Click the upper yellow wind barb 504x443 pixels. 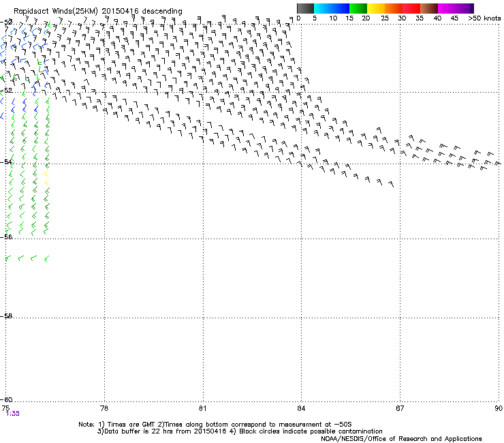(x=46, y=174)
